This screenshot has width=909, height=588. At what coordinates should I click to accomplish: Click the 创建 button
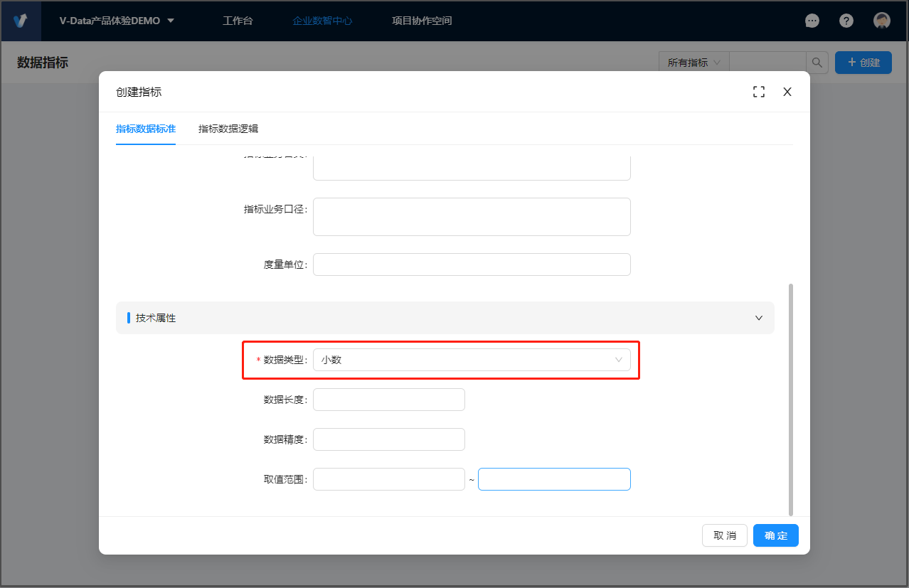[x=863, y=63]
